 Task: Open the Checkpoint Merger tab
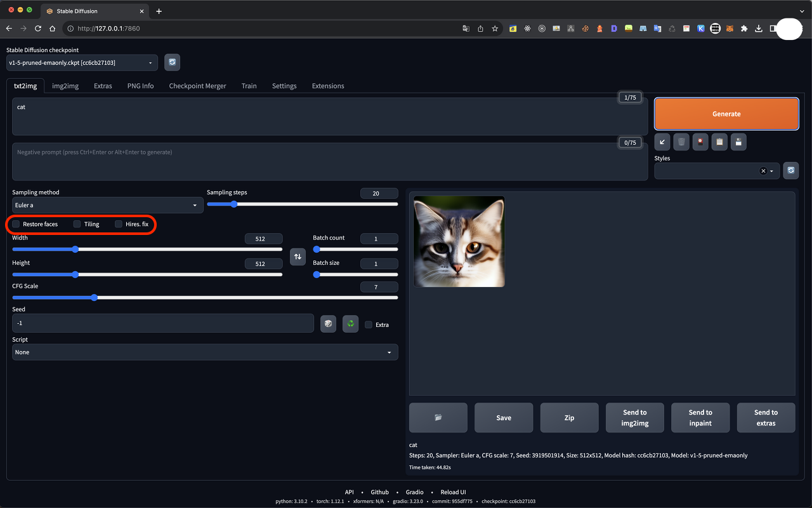coord(197,86)
